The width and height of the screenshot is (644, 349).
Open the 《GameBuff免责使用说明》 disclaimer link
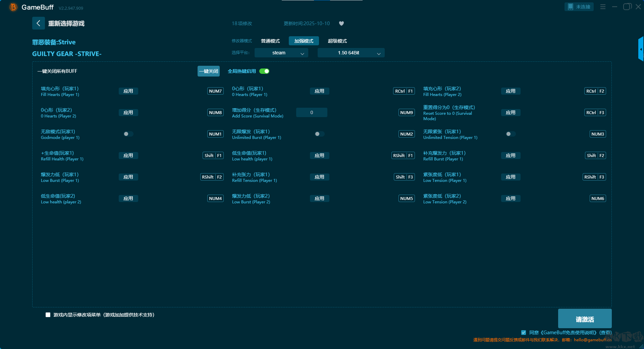click(569, 333)
